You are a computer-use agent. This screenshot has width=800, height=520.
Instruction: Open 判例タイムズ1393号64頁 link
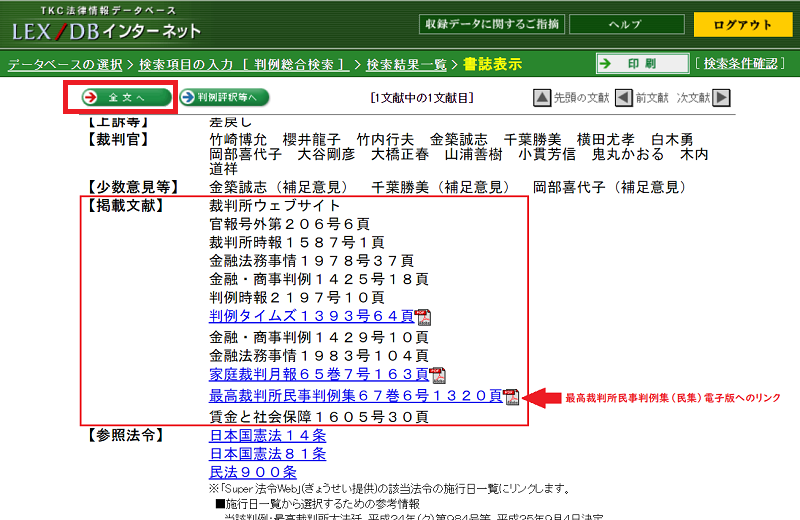(x=311, y=316)
